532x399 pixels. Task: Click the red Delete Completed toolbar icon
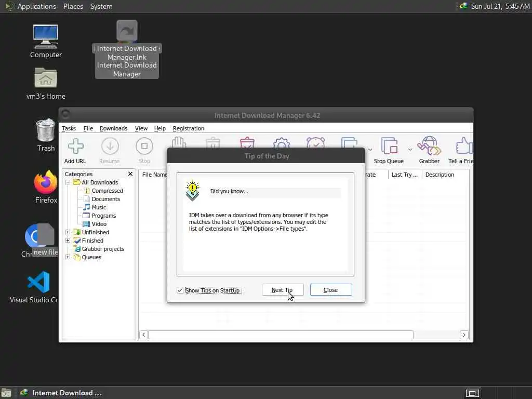(x=247, y=142)
